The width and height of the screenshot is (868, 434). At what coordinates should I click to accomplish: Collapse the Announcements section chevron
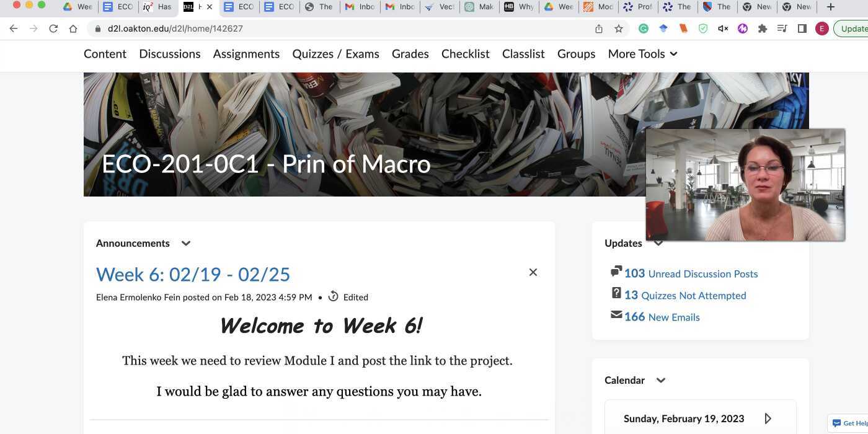click(x=185, y=243)
